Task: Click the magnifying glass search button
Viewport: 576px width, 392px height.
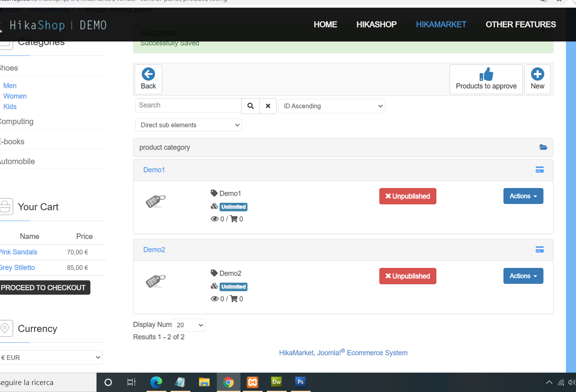Action: (x=251, y=106)
